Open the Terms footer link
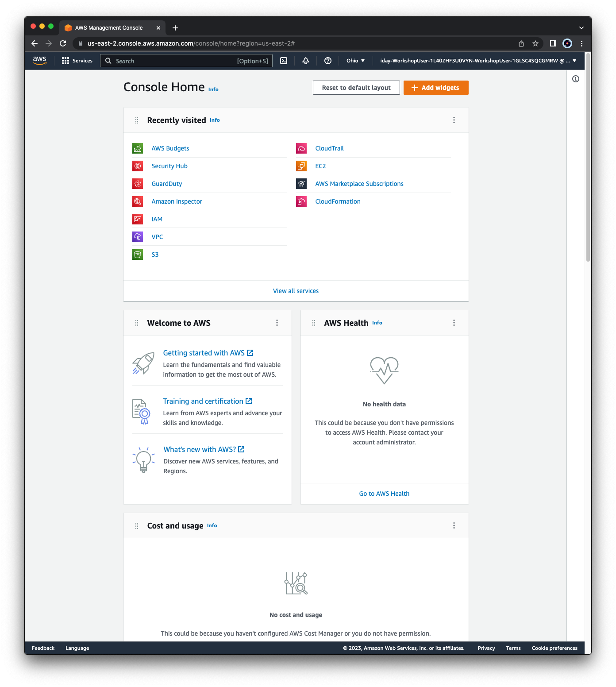The height and width of the screenshot is (687, 616). tap(513, 648)
